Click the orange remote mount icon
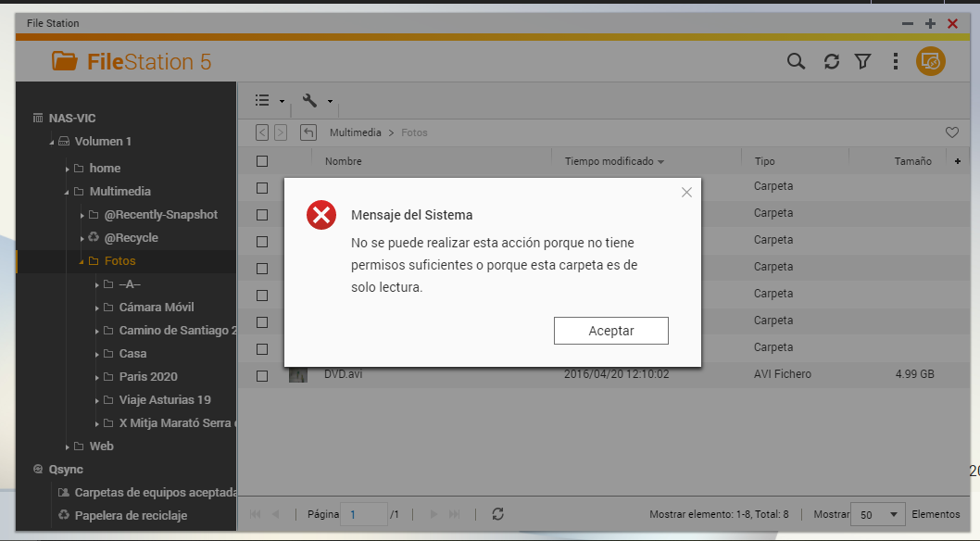Viewport: 980px width, 541px height. pyautogui.click(x=930, y=61)
